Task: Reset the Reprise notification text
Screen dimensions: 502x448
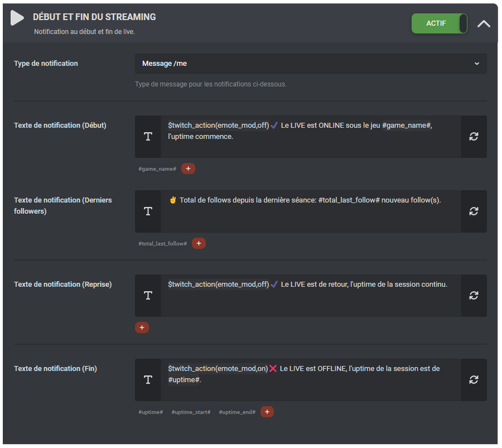Action: (x=474, y=296)
